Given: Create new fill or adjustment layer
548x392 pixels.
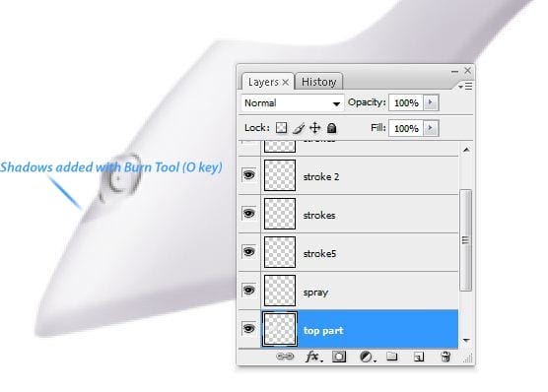Looking at the screenshot, I should 367,358.
